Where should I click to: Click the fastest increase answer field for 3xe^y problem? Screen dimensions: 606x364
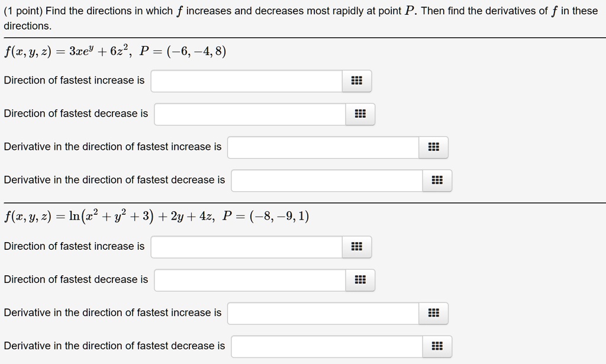pos(246,80)
